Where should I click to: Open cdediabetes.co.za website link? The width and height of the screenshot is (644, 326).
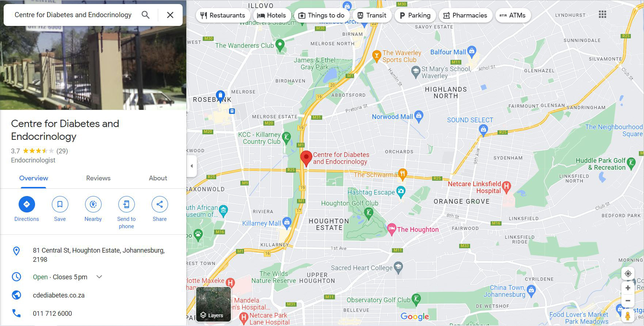click(x=59, y=295)
